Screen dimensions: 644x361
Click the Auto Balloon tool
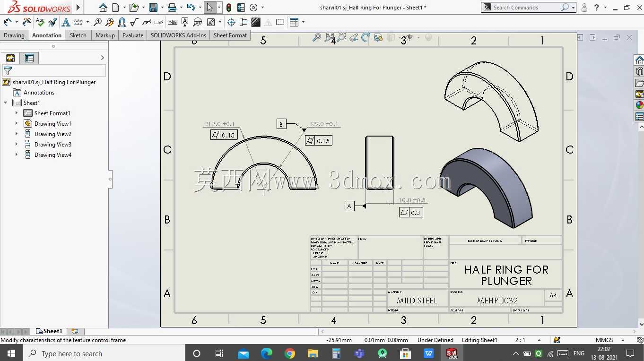(x=110, y=22)
